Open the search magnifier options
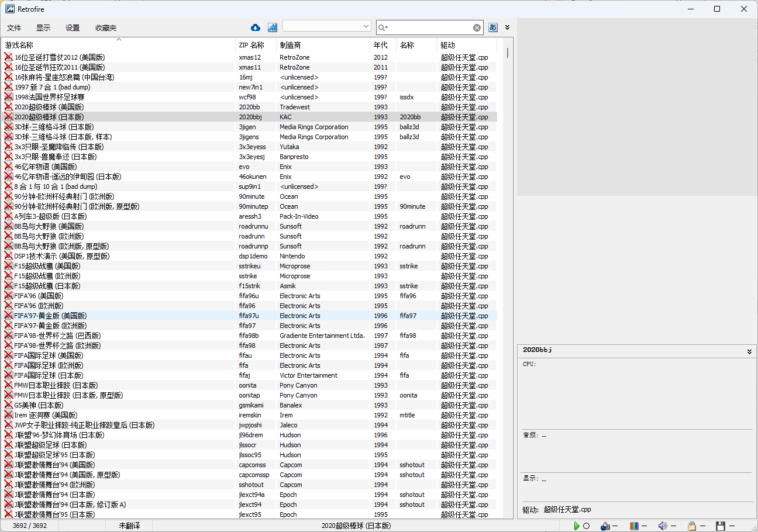The height and width of the screenshot is (532, 758). [383, 27]
